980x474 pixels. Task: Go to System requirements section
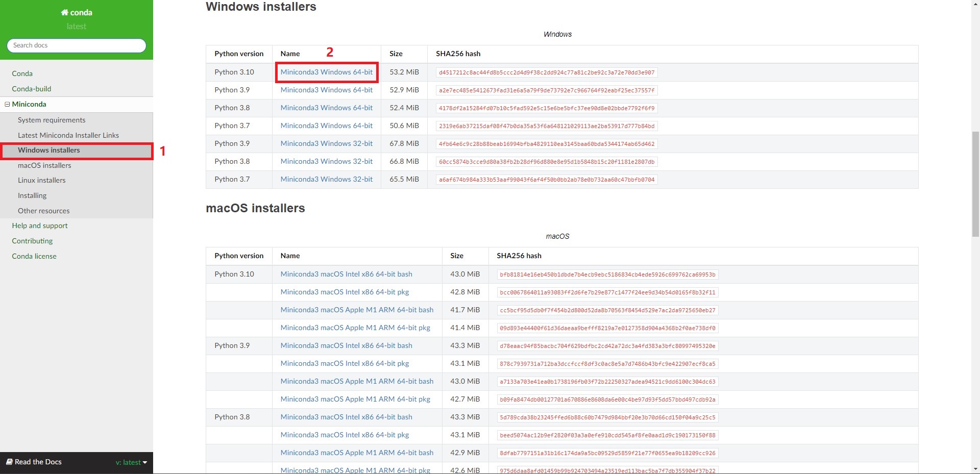pos(52,120)
